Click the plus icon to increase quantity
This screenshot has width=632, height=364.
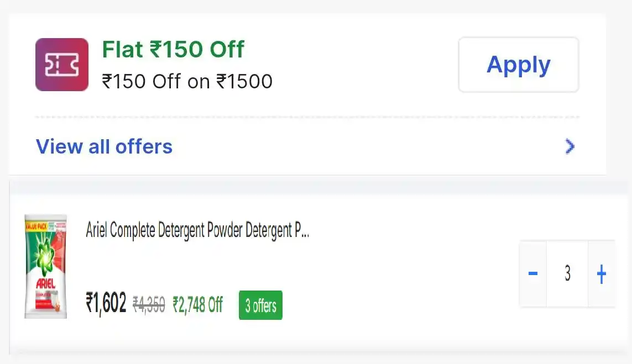[x=602, y=273]
